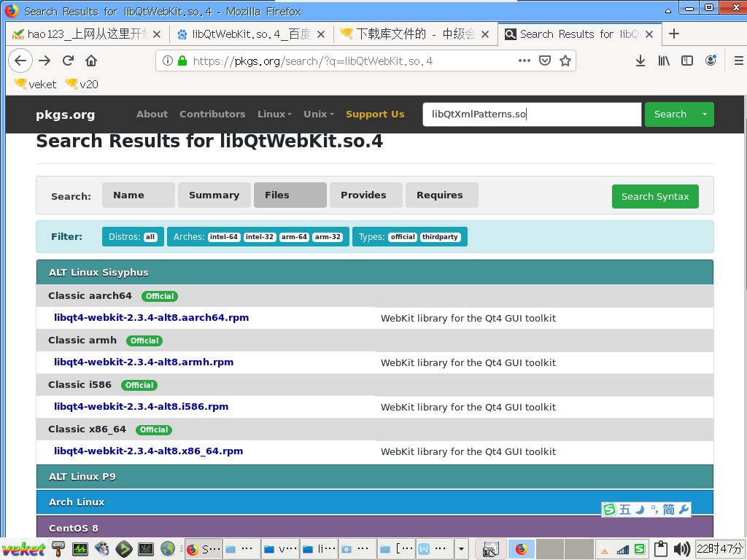Open the About page
747x560 pixels.
(152, 114)
